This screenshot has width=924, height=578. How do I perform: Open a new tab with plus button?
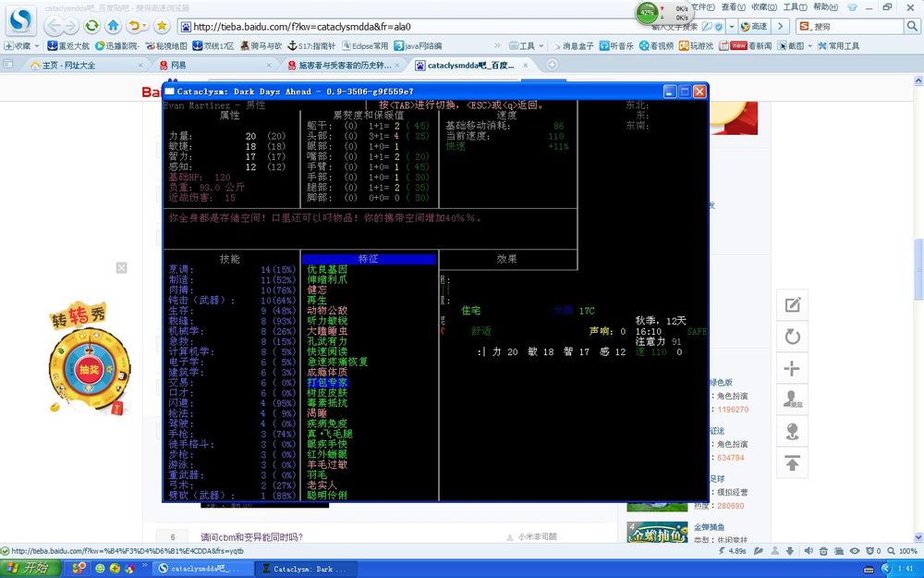[x=553, y=65]
